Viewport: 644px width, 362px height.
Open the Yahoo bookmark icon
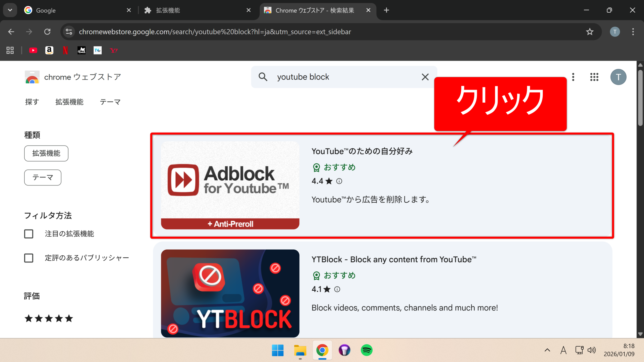click(114, 51)
